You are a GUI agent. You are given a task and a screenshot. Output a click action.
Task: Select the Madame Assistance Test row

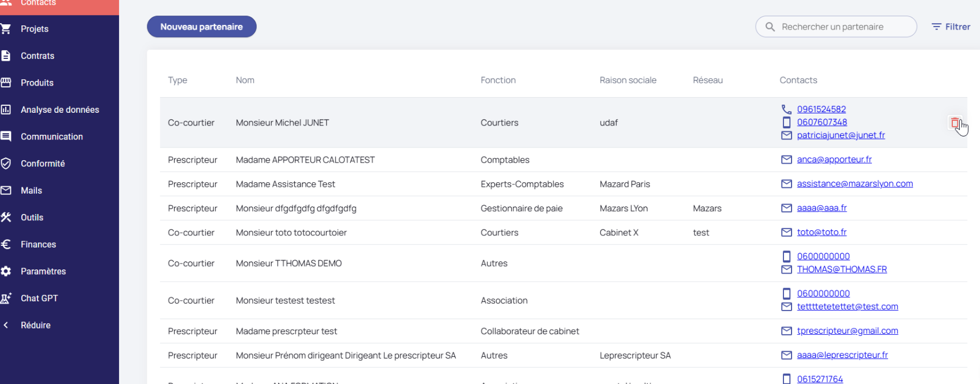[x=286, y=184]
